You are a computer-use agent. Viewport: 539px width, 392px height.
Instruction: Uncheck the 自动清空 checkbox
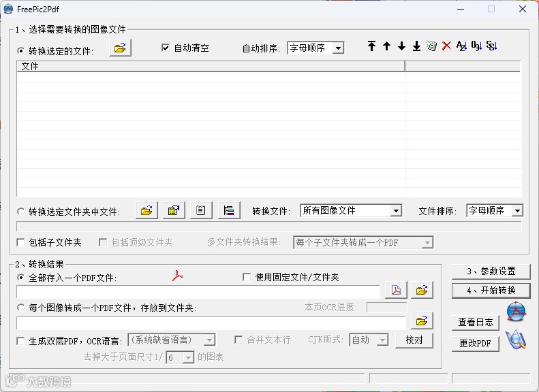pyautogui.click(x=166, y=48)
